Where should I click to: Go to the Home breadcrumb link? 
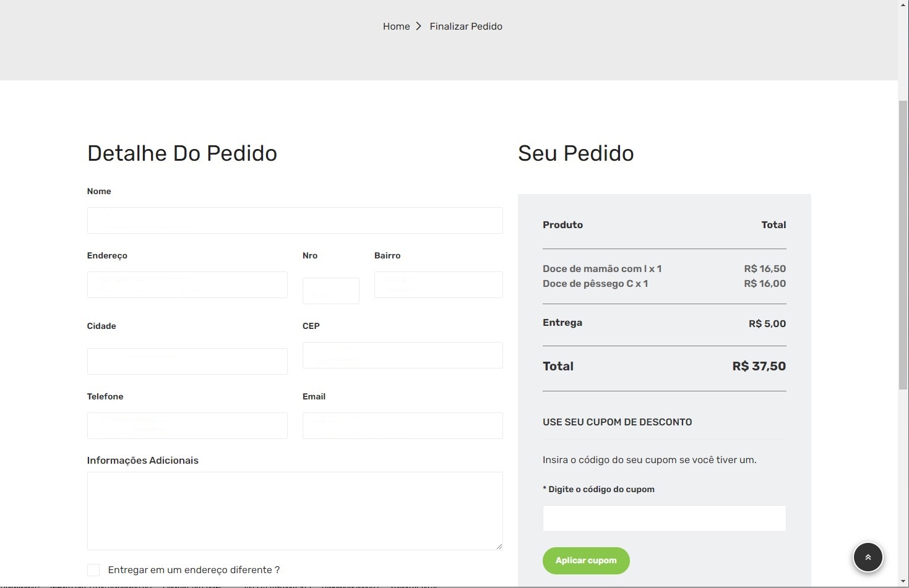pyautogui.click(x=396, y=26)
